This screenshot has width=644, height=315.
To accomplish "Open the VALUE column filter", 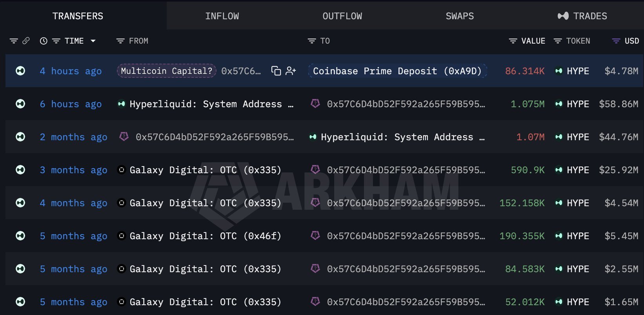I will (513, 41).
